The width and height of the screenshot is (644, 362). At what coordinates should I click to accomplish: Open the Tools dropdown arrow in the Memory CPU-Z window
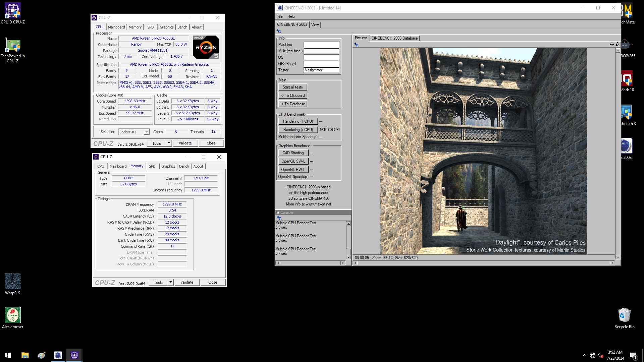click(x=170, y=282)
